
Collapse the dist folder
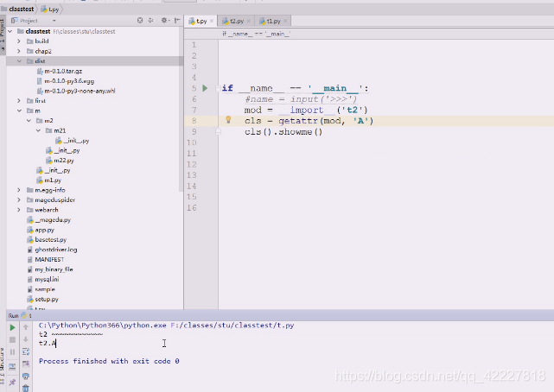pyautogui.click(x=19, y=61)
